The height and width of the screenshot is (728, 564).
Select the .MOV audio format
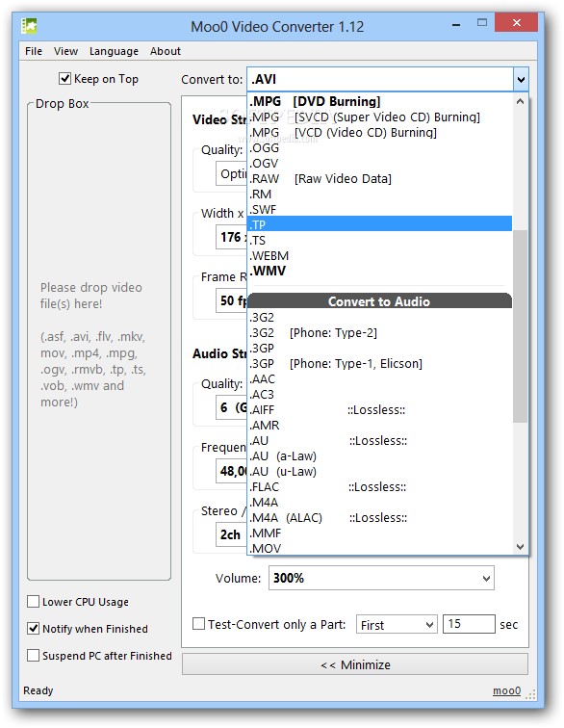pos(380,548)
